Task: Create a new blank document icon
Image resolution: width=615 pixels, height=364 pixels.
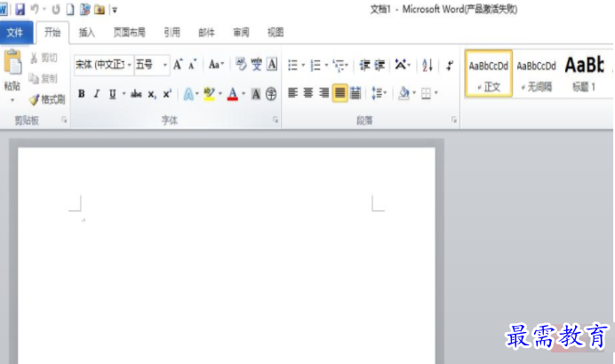Action: tap(70, 10)
